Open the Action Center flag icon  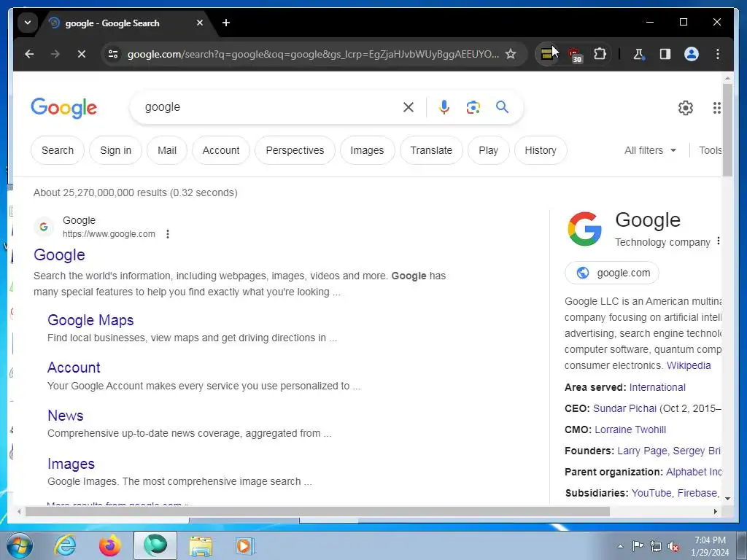(x=638, y=546)
